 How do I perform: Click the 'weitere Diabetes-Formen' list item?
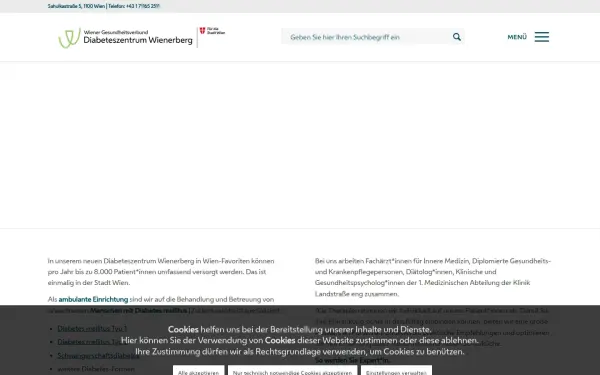coord(96,369)
